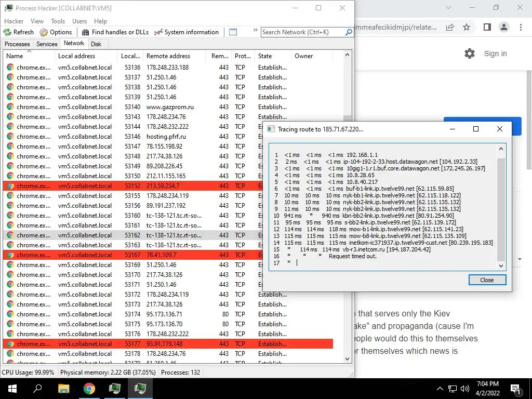Viewport: 532px width, 399px height.
Task: Click scroll up arrow of network list
Action: (x=347, y=55)
